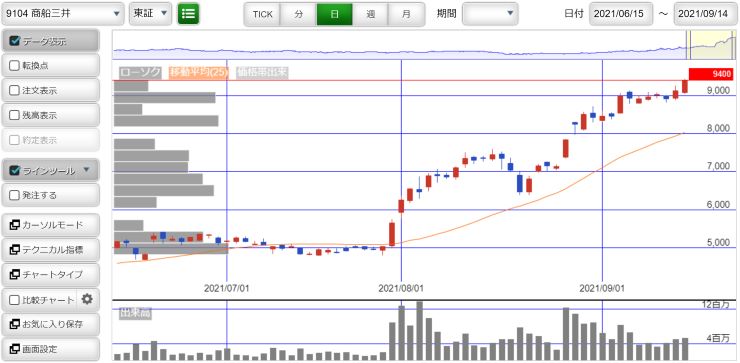Open the 期間 period dropdown

point(490,14)
